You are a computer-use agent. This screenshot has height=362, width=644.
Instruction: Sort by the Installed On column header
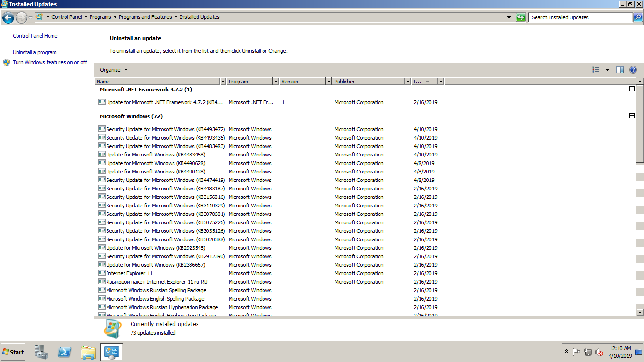[424, 82]
